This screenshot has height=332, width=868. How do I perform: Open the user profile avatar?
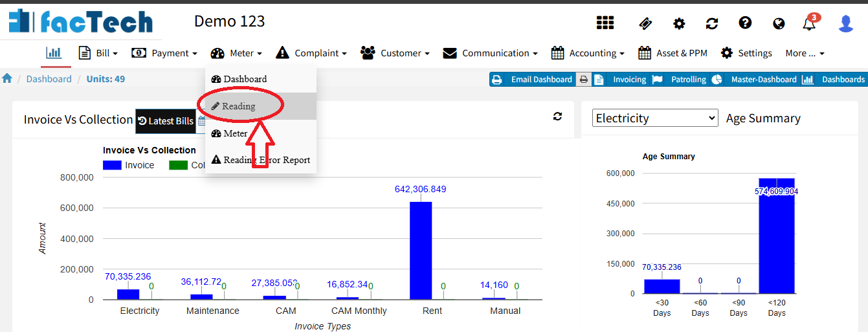click(845, 23)
